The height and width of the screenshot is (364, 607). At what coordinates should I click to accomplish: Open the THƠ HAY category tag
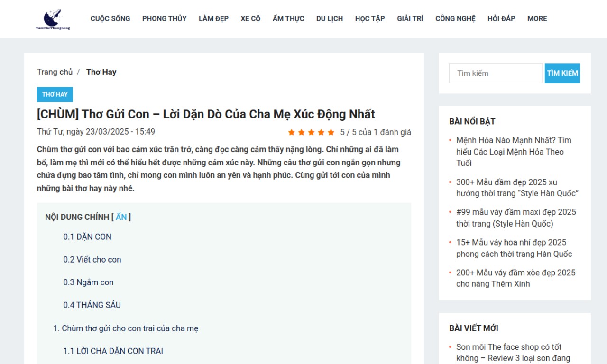(x=55, y=94)
